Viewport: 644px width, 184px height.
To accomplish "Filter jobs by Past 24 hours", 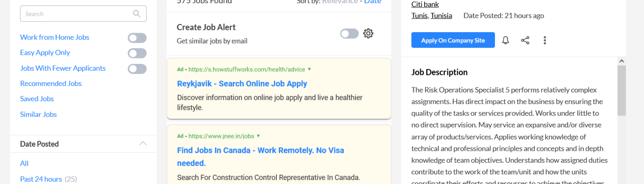I will [41, 179].
